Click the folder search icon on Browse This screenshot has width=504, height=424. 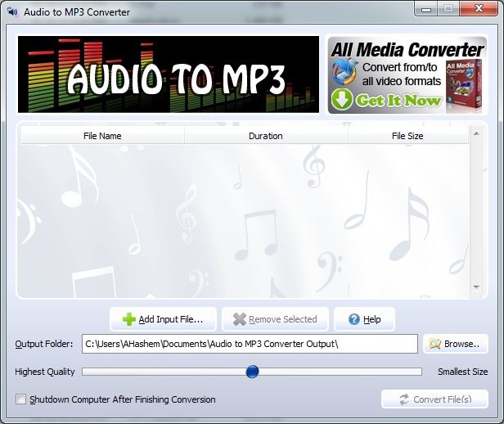pos(435,344)
